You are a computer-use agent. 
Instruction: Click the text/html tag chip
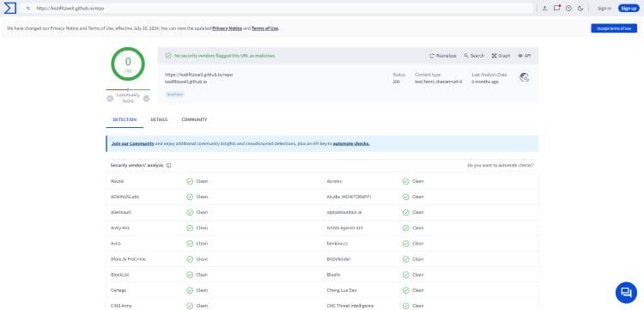click(x=175, y=94)
